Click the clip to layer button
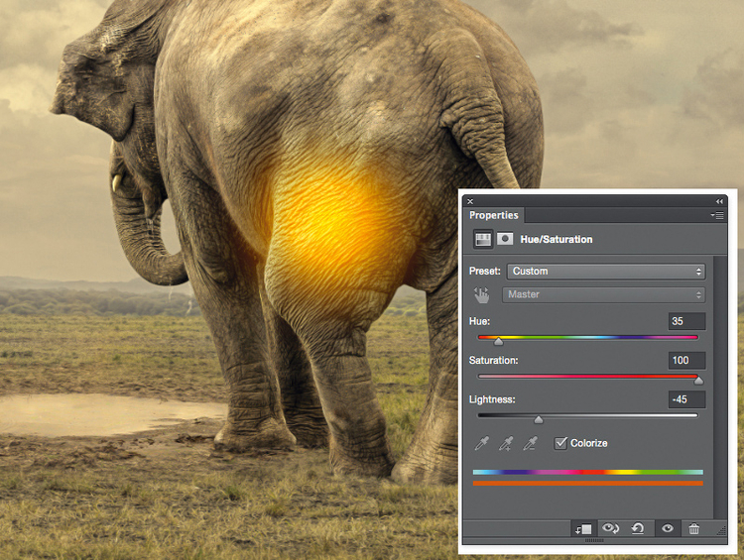The image size is (744, 560). (x=584, y=528)
